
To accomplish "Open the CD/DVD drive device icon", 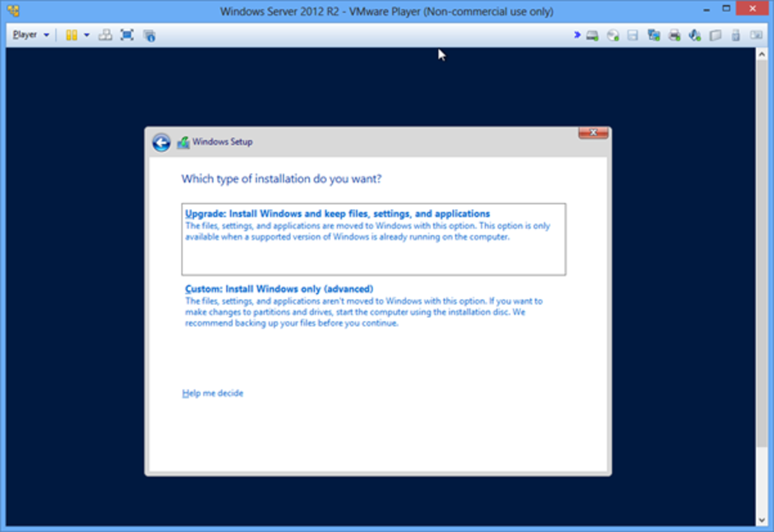I will [x=612, y=35].
